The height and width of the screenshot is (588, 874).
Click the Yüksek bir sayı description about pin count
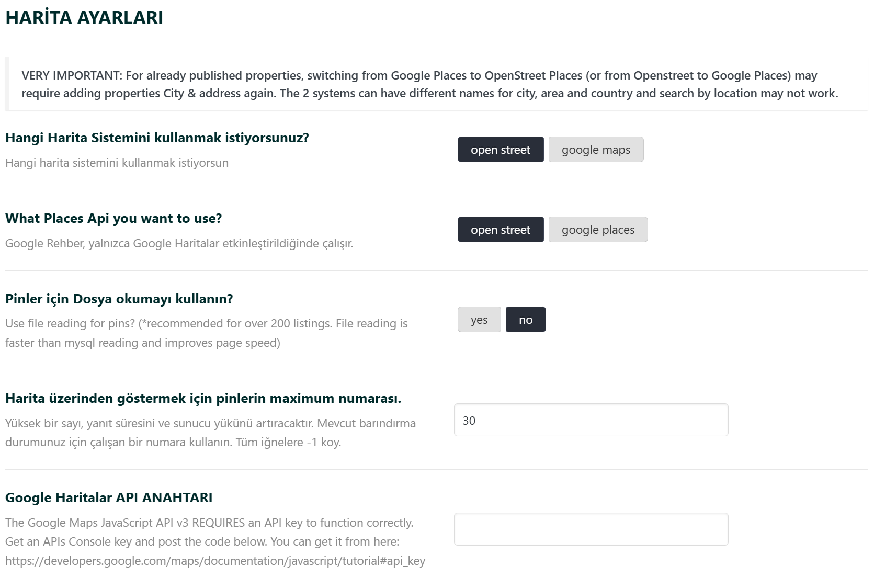(210, 433)
